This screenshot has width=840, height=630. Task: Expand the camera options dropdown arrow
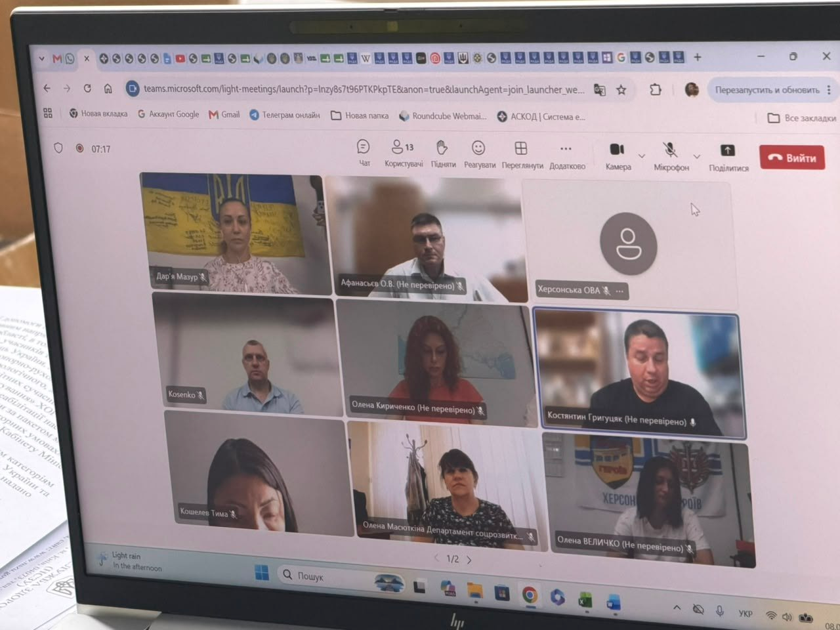(642, 156)
